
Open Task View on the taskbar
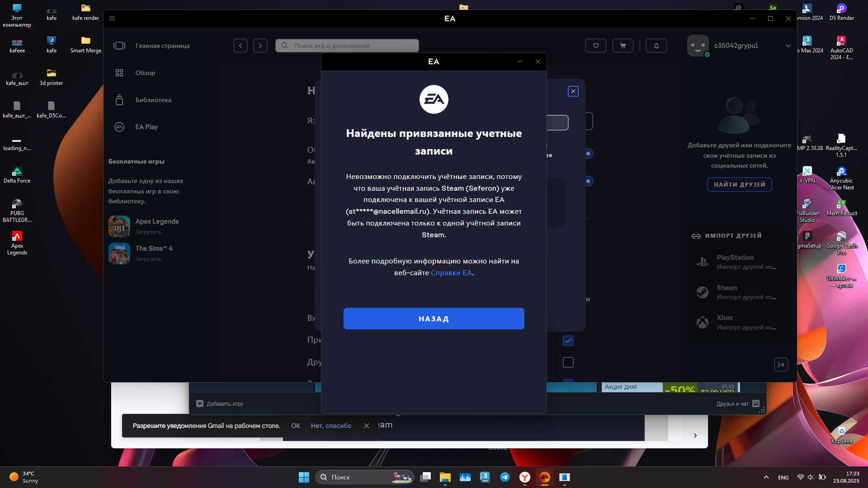(x=425, y=477)
